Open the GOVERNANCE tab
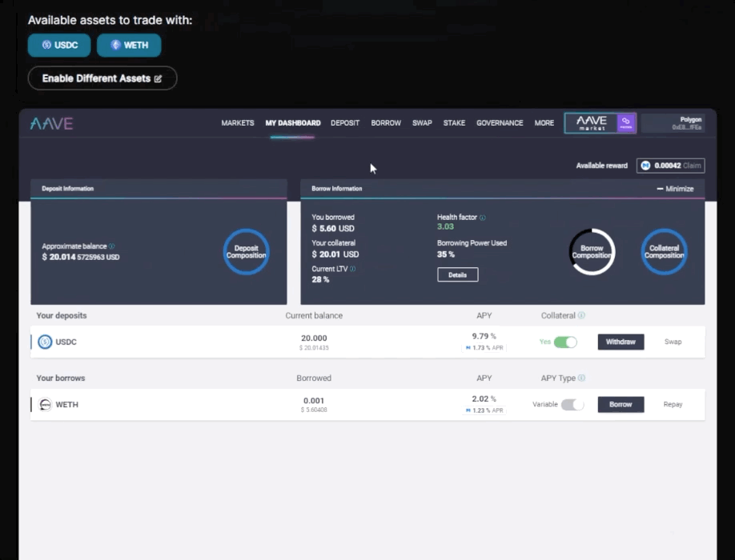The height and width of the screenshot is (560, 735). click(500, 122)
